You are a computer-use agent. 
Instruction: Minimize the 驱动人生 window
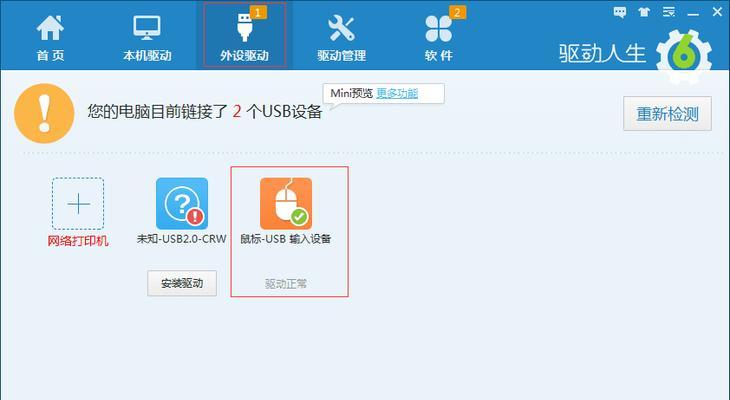tap(693, 14)
